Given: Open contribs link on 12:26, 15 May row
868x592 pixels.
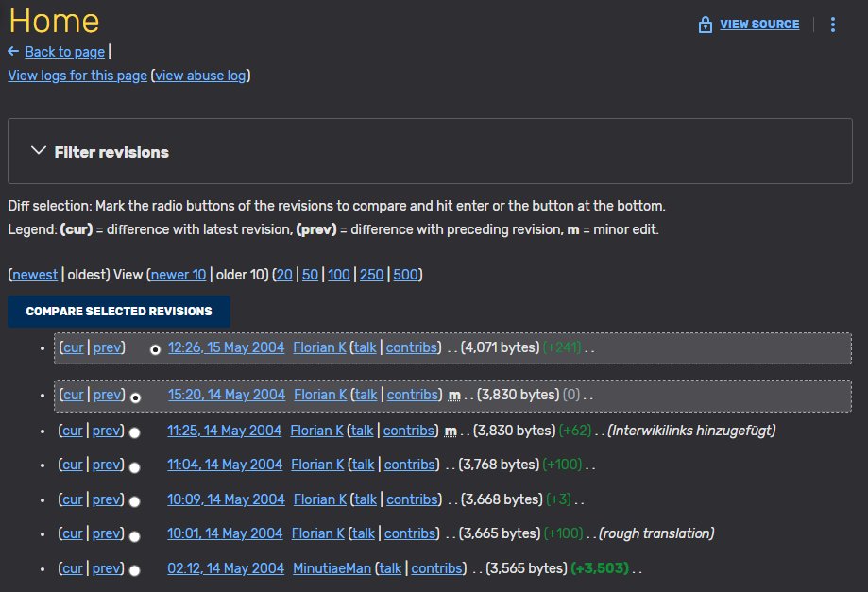Looking at the screenshot, I should (411, 347).
